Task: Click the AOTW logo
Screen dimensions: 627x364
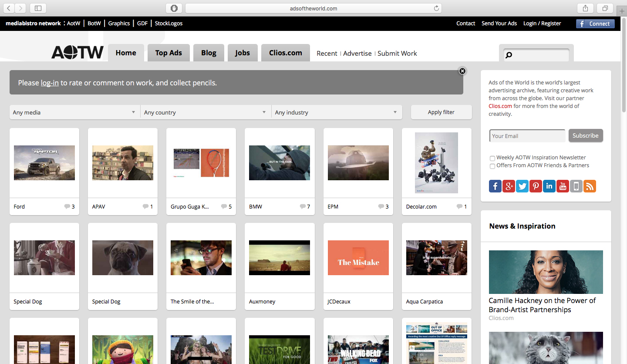Action: click(x=78, y=53)
